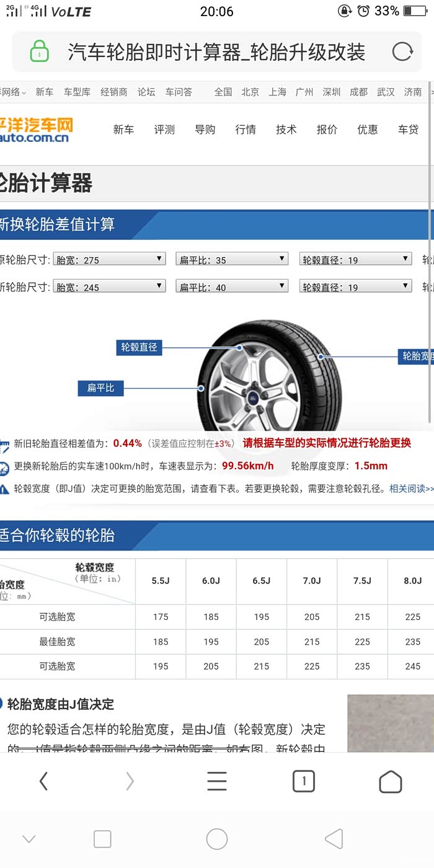The image size is (434, 868).
Task: Open new tire aspect ratio 40 dropdown
Action: coord(232,286)
